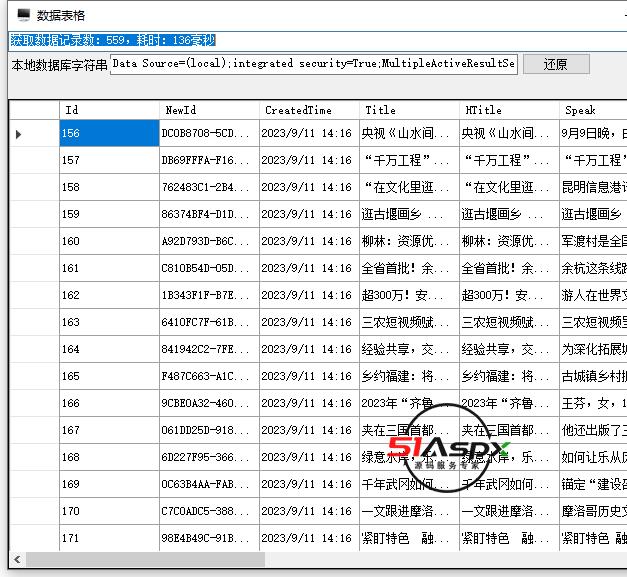Click NewId cell F487C663-A1C...

coord(209,376)
